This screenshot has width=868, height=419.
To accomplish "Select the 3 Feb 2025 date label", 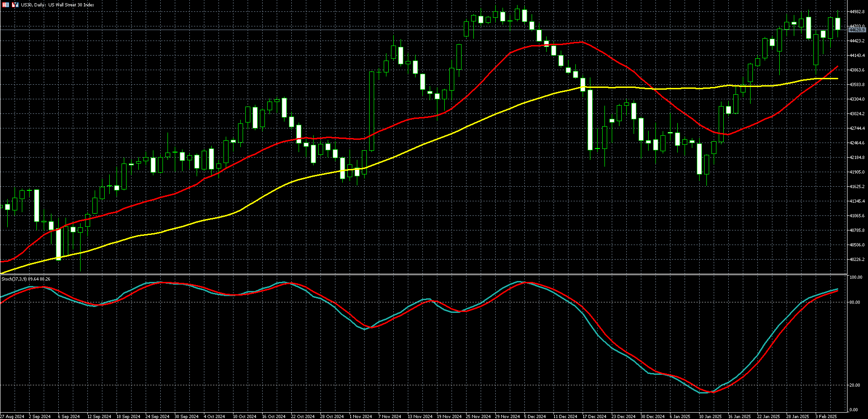I will [x=826, y=416].
